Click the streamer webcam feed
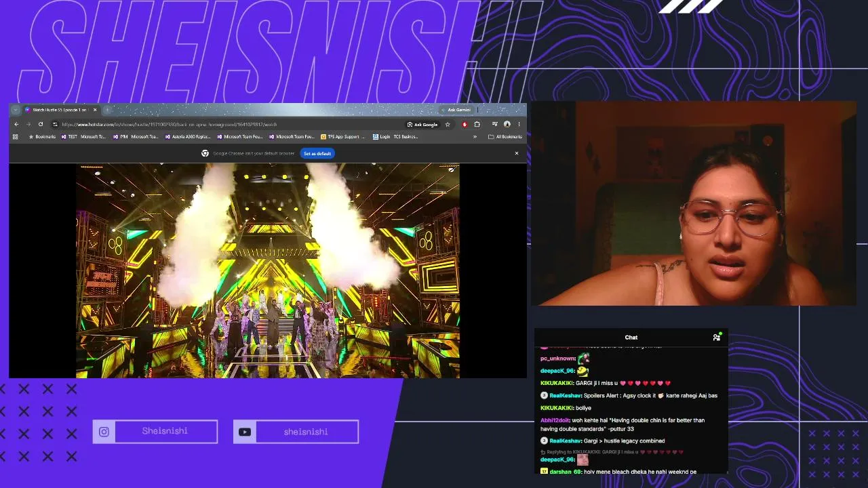The width and height of the screenshot is (868, 488). (x=692, y=203)
